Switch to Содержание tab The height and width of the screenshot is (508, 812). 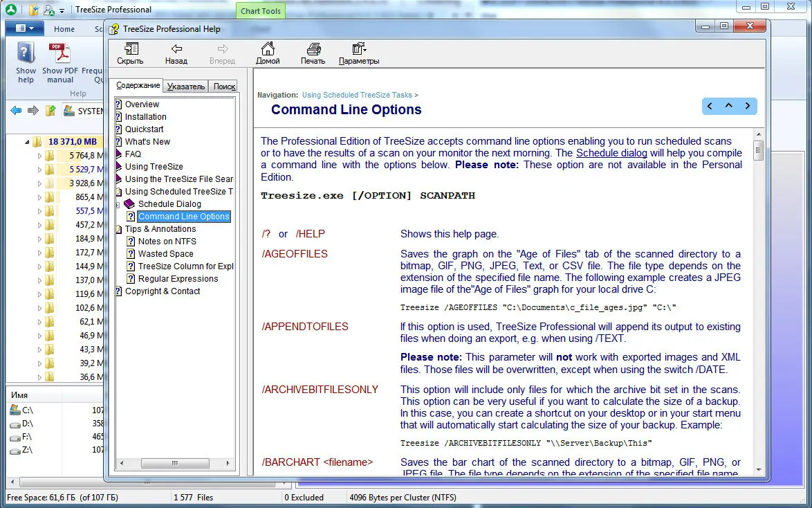pos(138,85)
